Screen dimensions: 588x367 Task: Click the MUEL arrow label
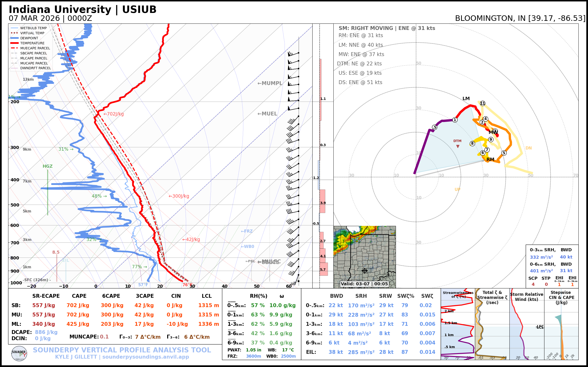click(267, 114)
